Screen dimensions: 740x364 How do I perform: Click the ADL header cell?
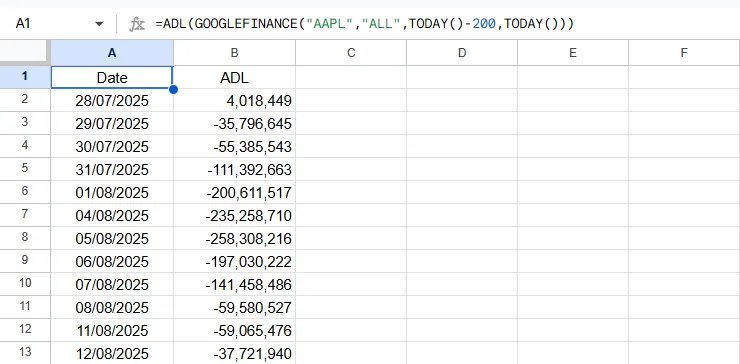click(x=235, y=77)
